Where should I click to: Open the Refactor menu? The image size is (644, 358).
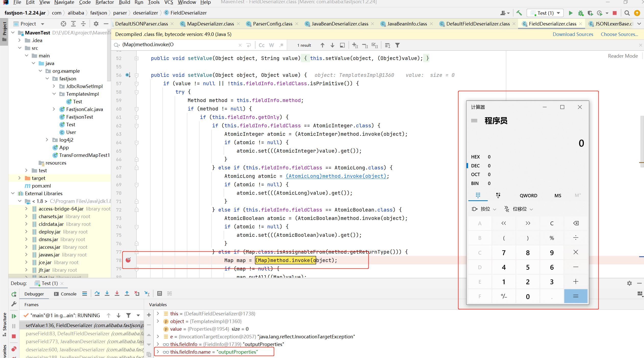pyautogui.click(x=105, y=2)
